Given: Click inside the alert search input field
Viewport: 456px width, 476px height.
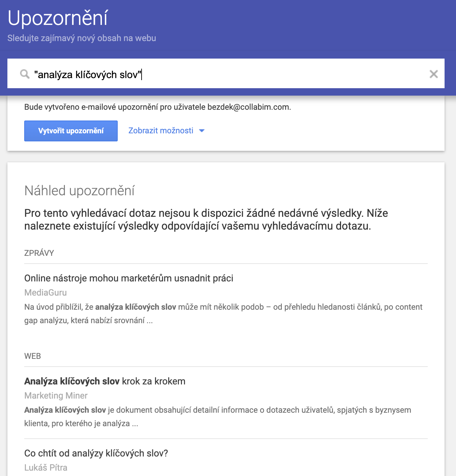Looking at the screenshot, I should tap(229, 74).
